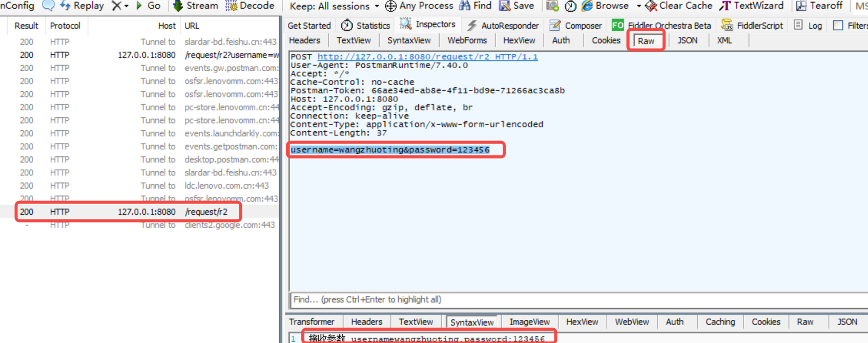Select response inspector JSON tab
Screen dimensions: 868x343
pyautogui.click(x=847, y=321)
